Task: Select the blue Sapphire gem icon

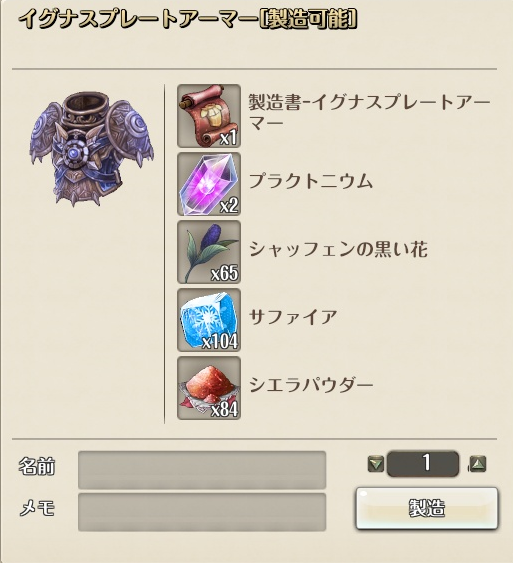Action: click(209, 320)
